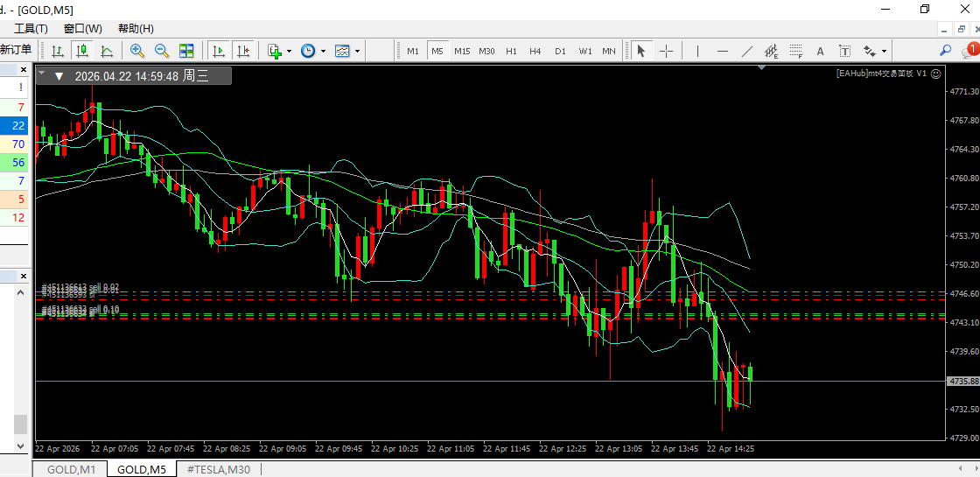Expand the periods dropdown arrow
Viewport: 980px width, 477px height.
323,52
